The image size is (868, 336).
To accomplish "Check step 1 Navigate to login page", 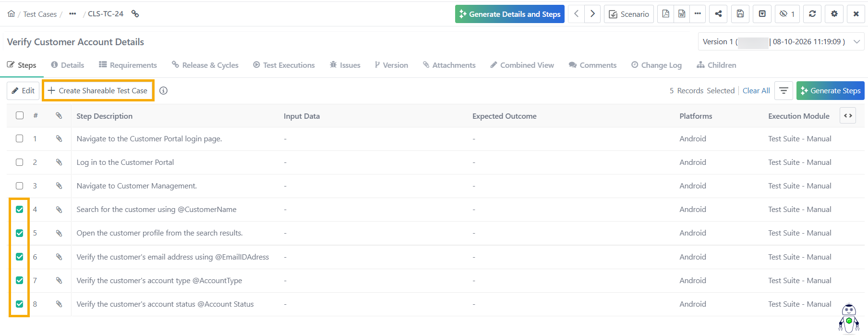I will tap(20, 138).
